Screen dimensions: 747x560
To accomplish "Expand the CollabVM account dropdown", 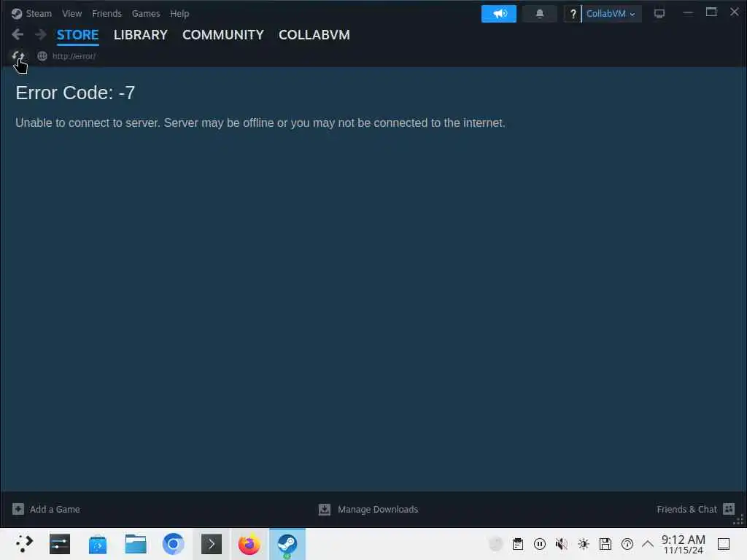I will pyautogui.click(x=611, y=14).
